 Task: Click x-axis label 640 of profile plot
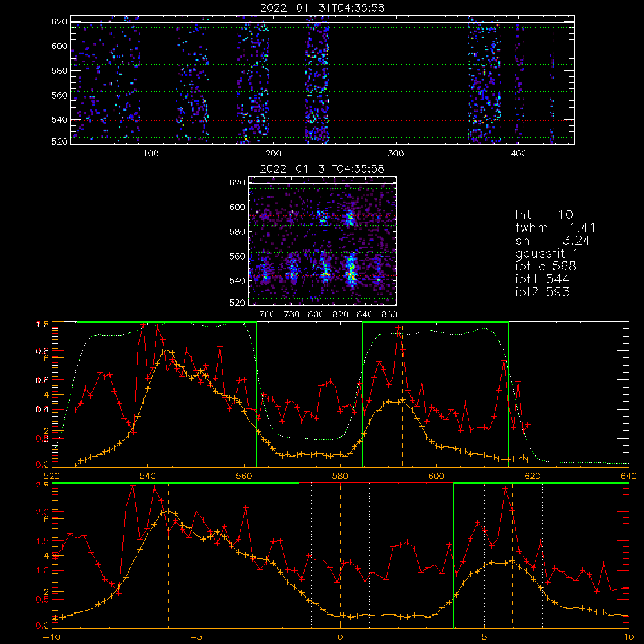coord(629,476)
